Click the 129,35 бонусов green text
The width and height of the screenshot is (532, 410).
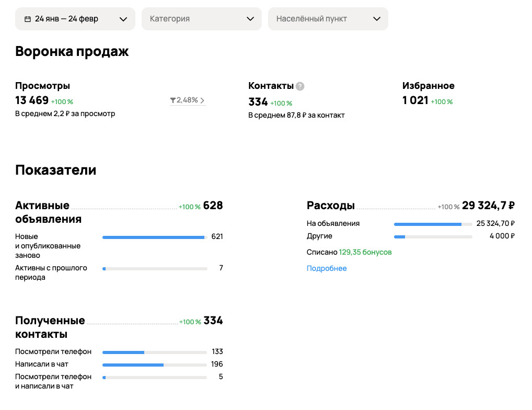365,252
